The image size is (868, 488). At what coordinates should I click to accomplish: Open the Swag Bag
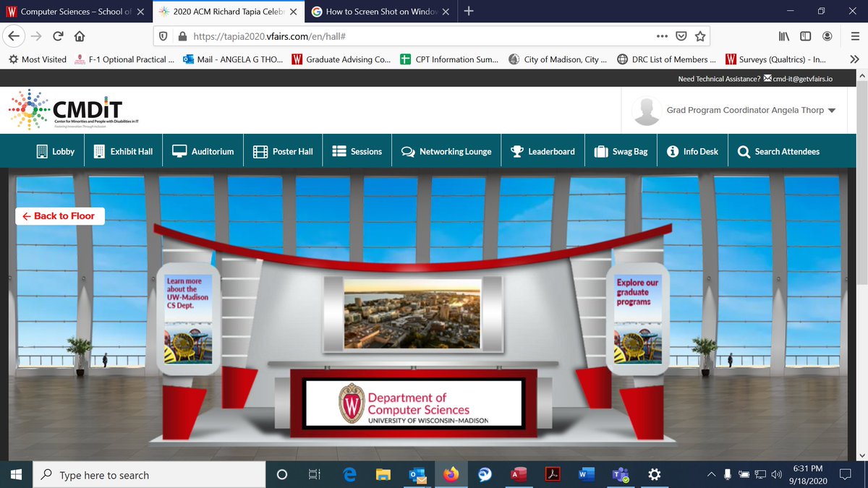click(x=621, y=151)
